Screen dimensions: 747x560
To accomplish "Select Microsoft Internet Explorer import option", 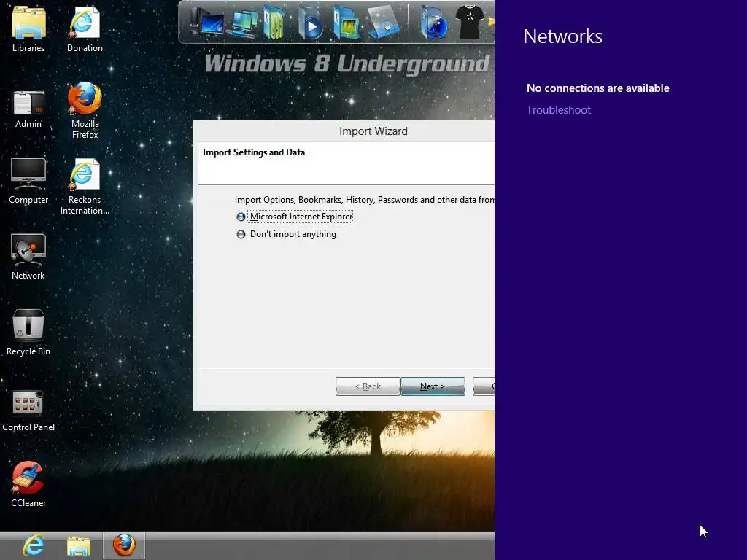I will (295, 217).
